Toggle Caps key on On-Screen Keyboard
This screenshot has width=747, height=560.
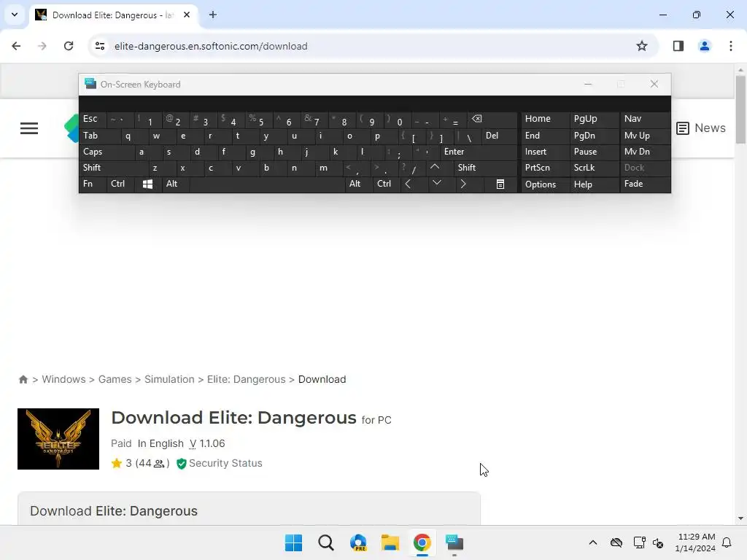pyautogui.click(x=106, y=152)
